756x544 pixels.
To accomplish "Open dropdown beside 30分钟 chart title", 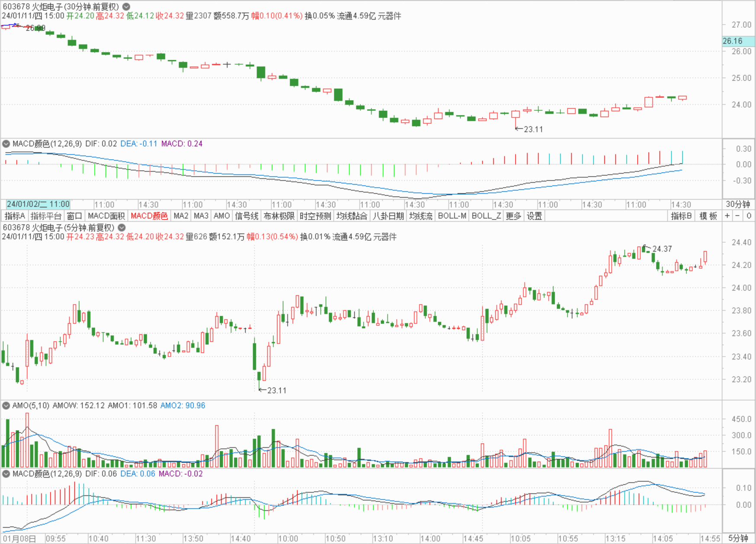I will tap(126, 7).
